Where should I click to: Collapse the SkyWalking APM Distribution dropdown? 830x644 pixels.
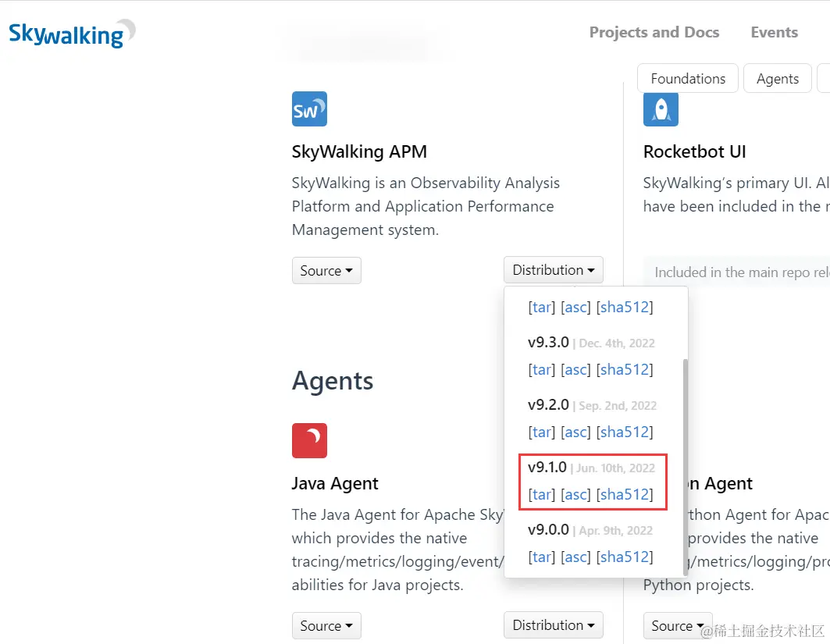(553, 270)
